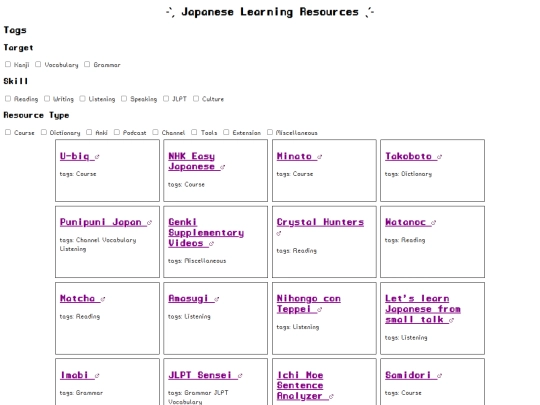The width and height of the screenshot is (540, 405).
Task: Click external-link icon under Crystal Hunters
Action: click(279, 233)
